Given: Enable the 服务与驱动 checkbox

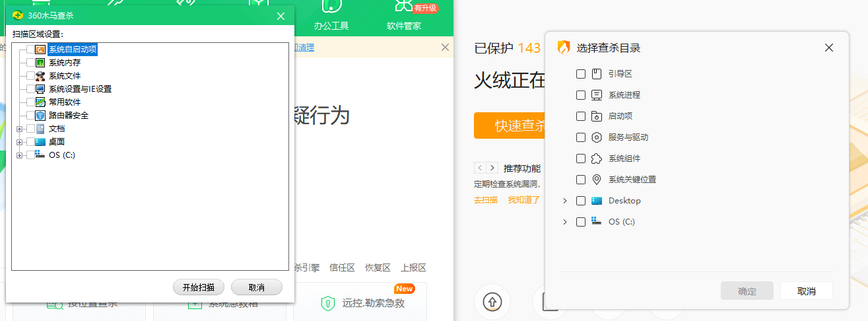Looking at the screenshot, I should click(x=581, y=137).
